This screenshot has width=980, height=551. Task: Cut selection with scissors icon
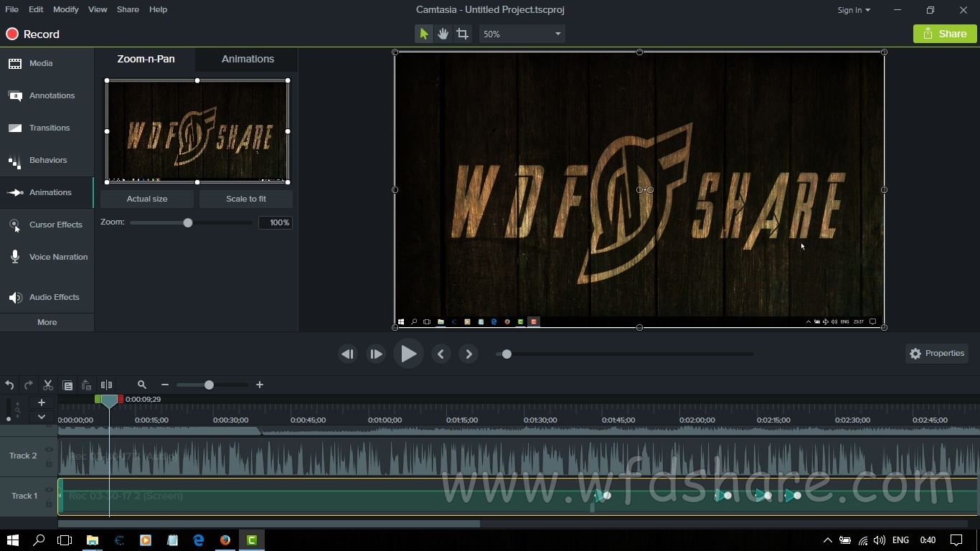click(48, 385)
